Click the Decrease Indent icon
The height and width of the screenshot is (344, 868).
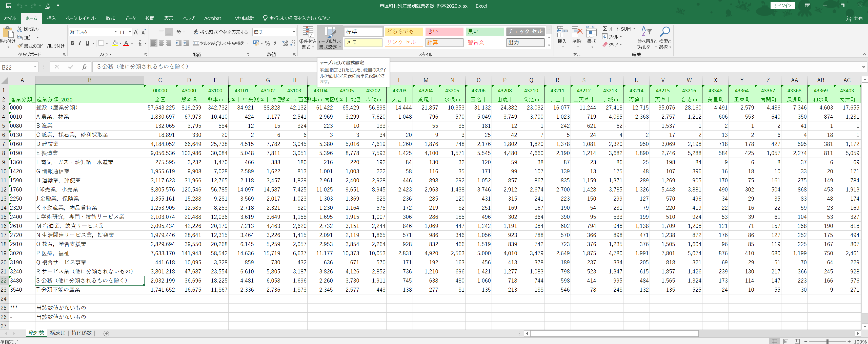(179, 43)
